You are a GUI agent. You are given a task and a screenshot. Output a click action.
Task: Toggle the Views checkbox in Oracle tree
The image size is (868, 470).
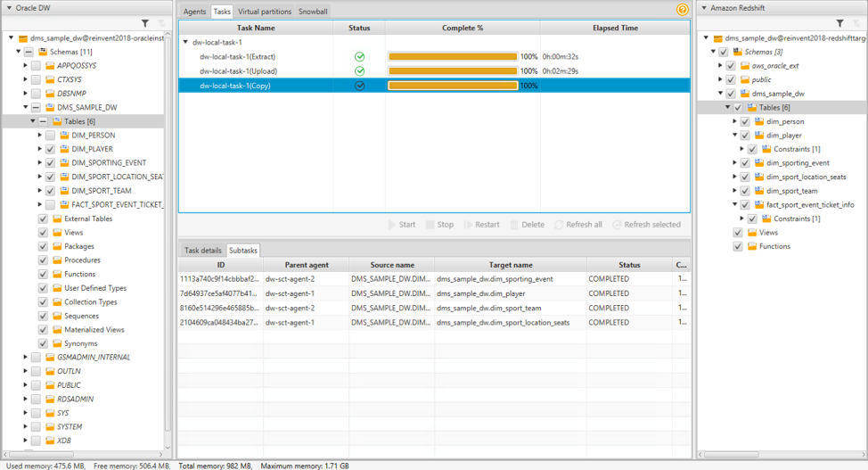tap(43, 233)
